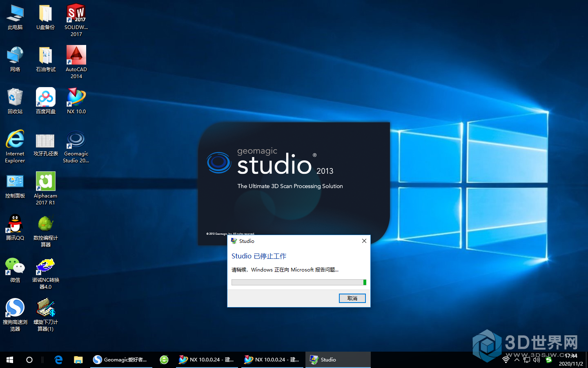
Task: Select the 回收站 recycle bin icon
Action: tap(15, 101)
